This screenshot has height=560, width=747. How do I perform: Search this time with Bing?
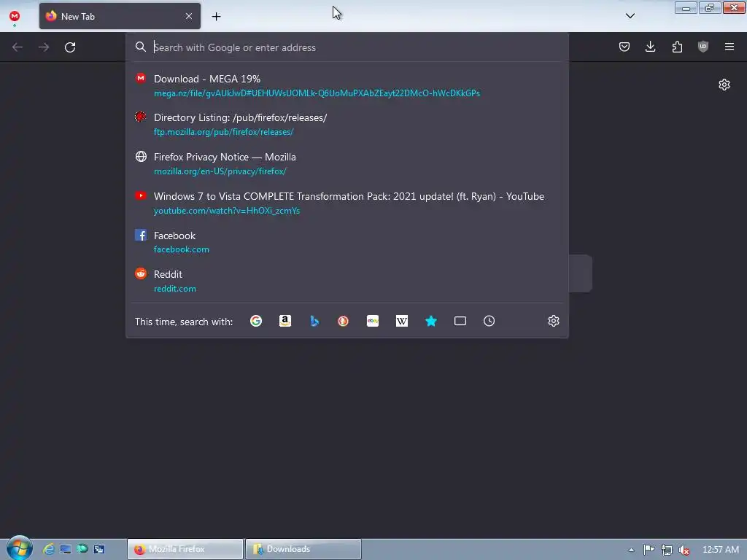[x=314, y=321]
